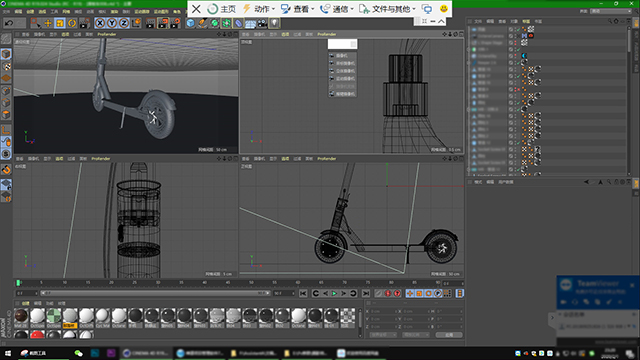This screenshot has height=360, width=640.
Task: Click the TeamViewer smiley feedback icon
Action: pos(444,9)
